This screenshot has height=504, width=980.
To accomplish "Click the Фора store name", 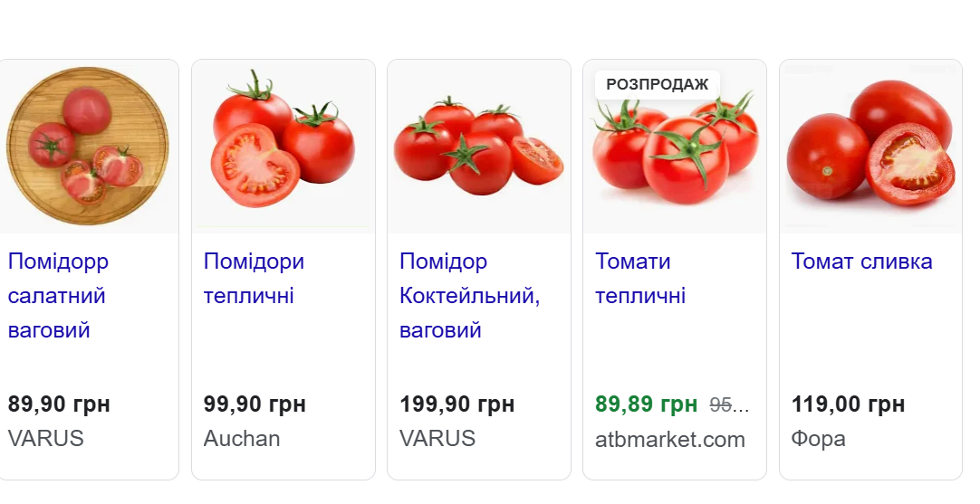I will [x=818, y=439].
